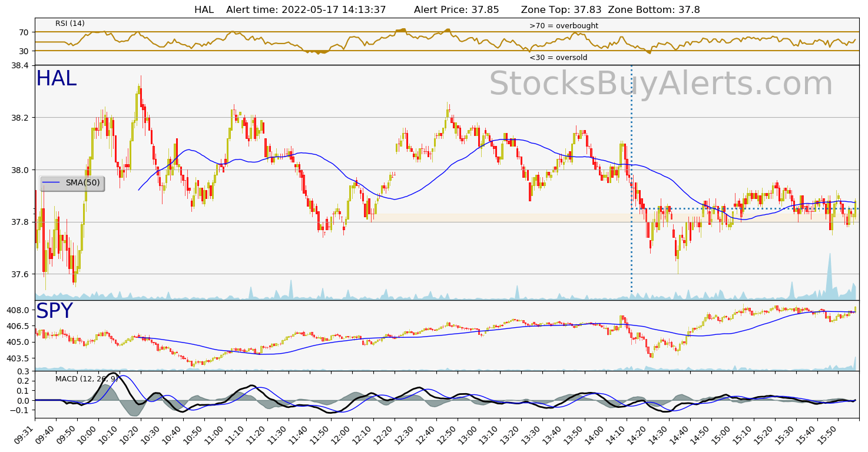Click the MACD 0.2 axis label

[22, 381]
